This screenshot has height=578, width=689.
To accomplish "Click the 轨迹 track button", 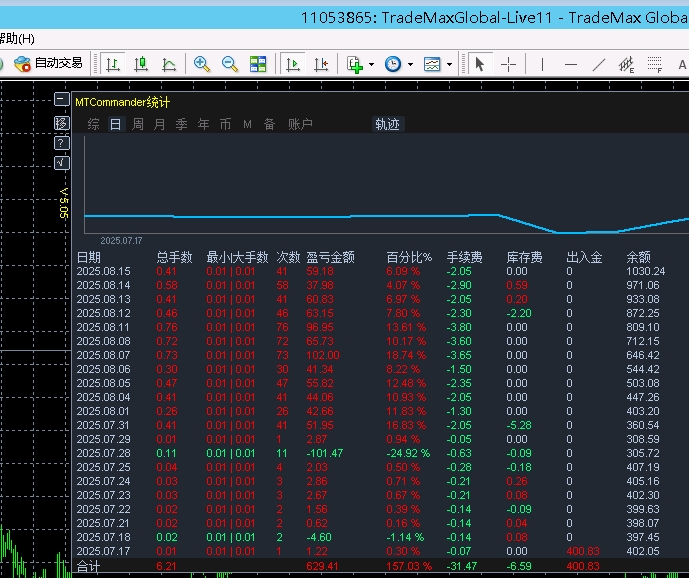I will 387,124.
